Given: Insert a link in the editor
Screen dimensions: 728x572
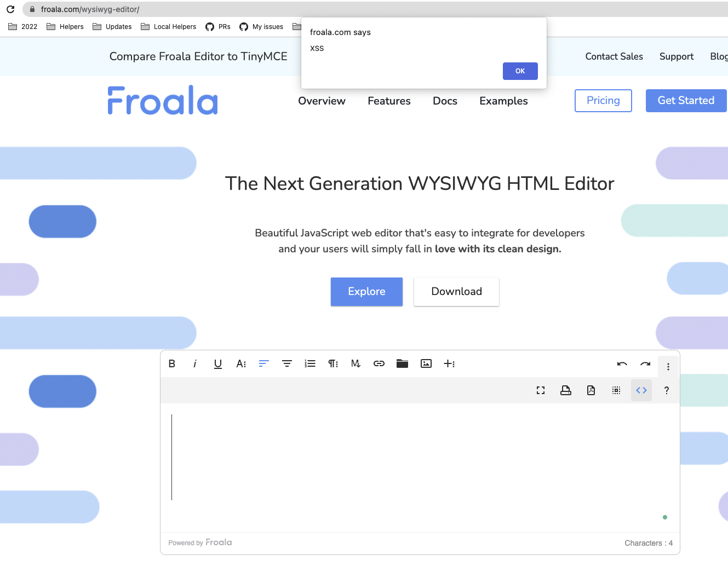Looking at the screenshot, I should coord(379,363).
